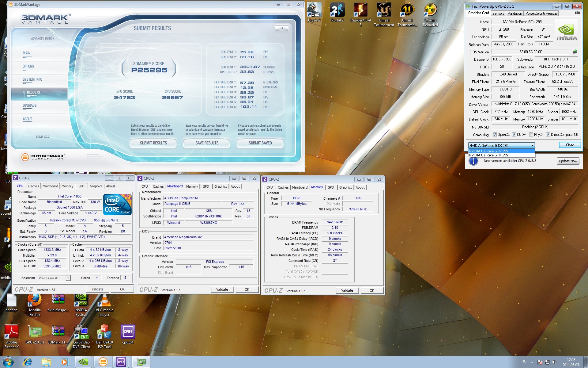This screenshot has height=368, width=588.
Task: Open the UPGRADE item in 3DMark menu
Action: [x=29, y=105]
